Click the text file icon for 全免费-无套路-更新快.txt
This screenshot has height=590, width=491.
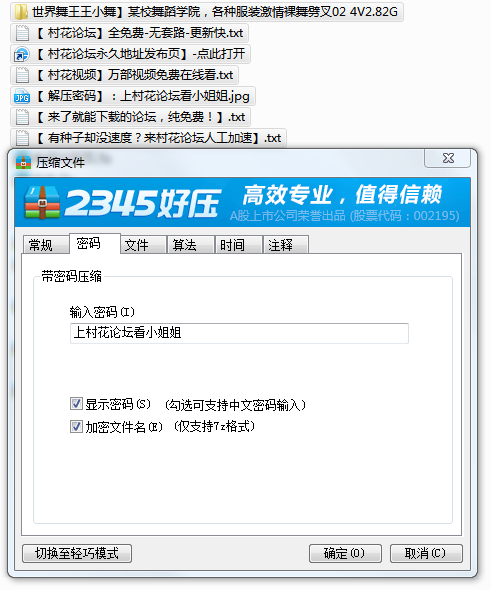pyautogui.click(x=22, y=33)
